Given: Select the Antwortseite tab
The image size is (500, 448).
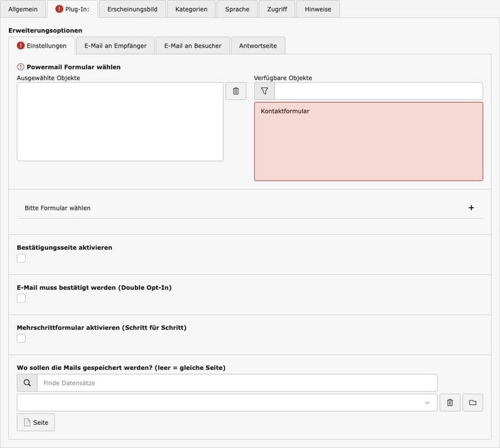Looking at the screenshot, I should 257,45.
